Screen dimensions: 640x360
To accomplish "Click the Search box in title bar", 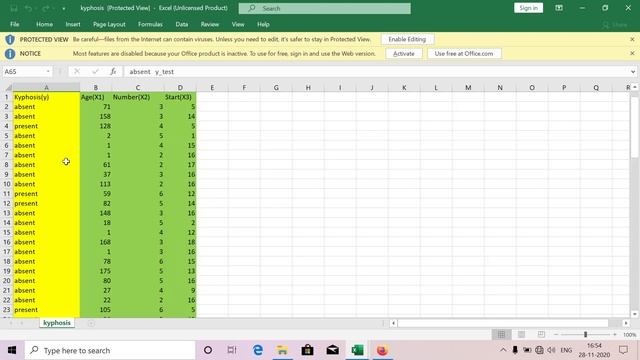I will [x=324, y=8].
